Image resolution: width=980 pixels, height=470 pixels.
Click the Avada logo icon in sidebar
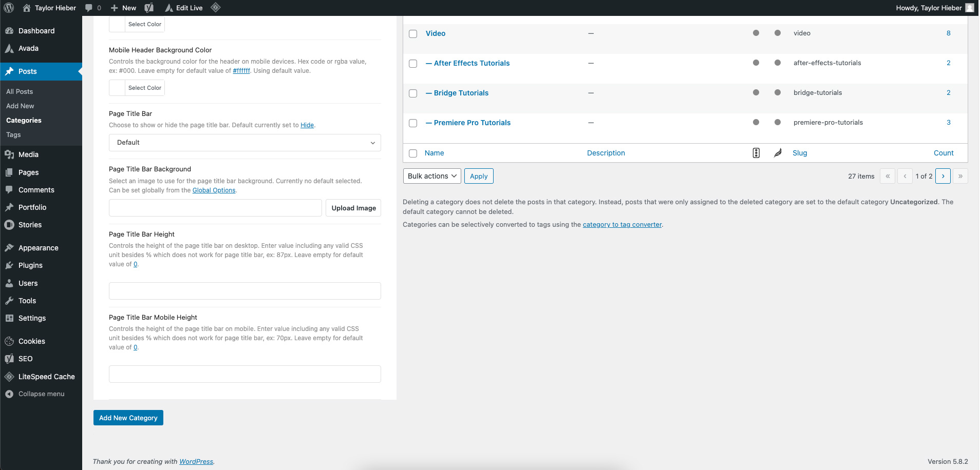tap(9, 48)
